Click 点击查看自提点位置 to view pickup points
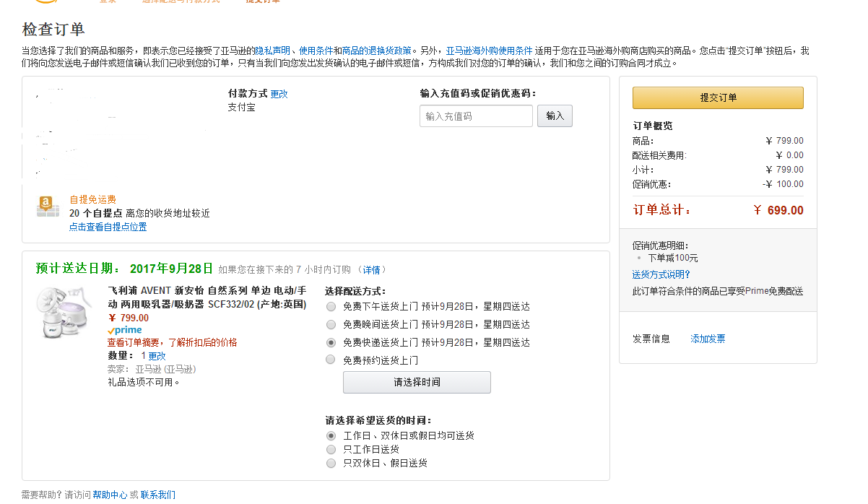 pyautogui.click(x=108, y=227)
